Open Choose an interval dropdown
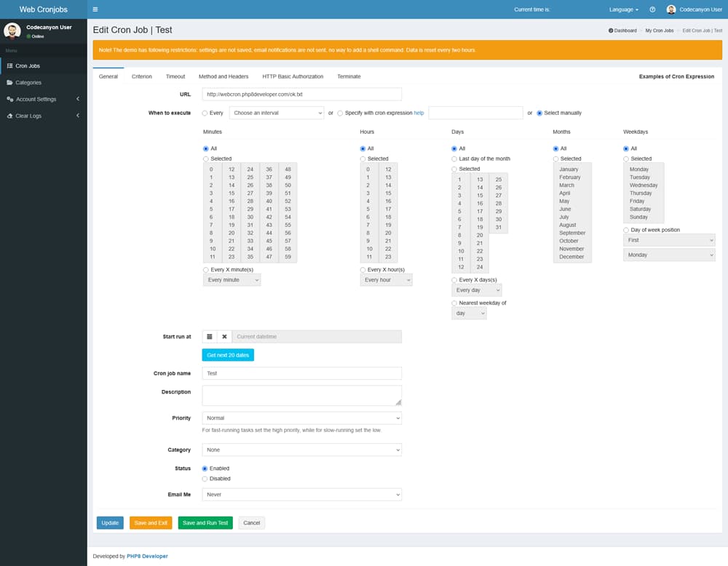The height and width of the screenshot is (566, 728). [x=276, y=113]
